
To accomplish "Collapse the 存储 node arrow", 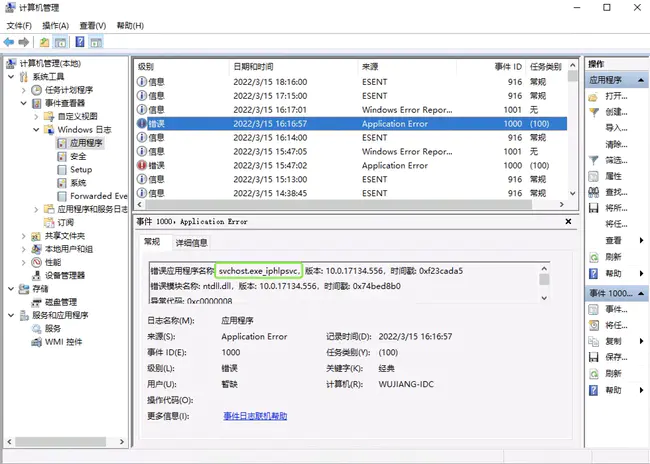I will 11,289.
